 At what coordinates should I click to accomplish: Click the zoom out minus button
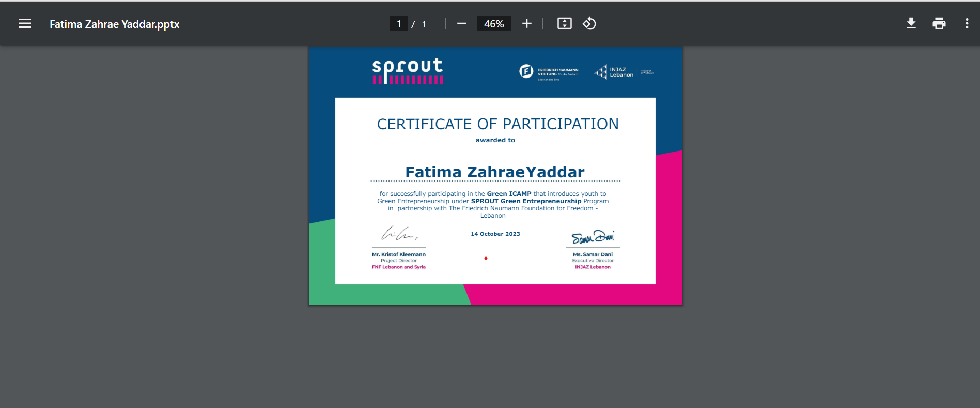pos(462,24)
